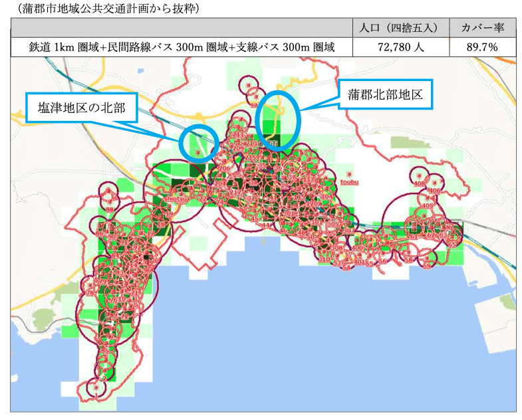Click bus stop label 305
The width and height of the screenshot is (522, 420).
click(x=332, y=224)
